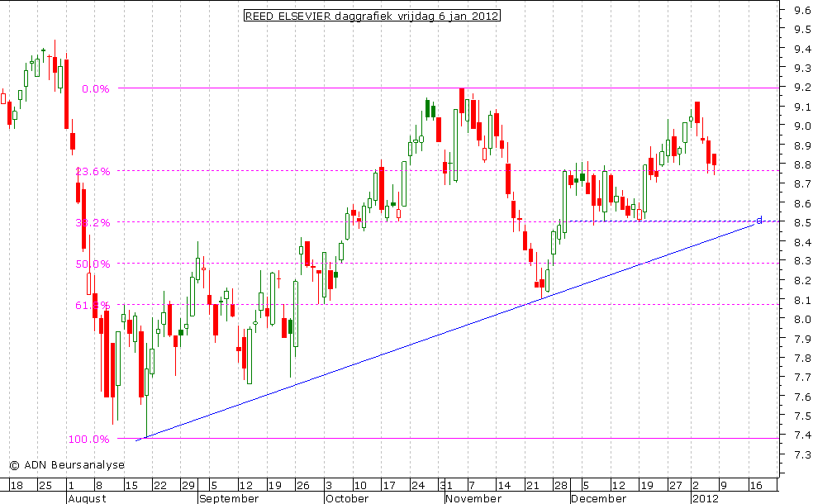Click the '8.1' price axis label
Image resolution: width=813 pixels, height=504 pixels.
click(802, 300)
